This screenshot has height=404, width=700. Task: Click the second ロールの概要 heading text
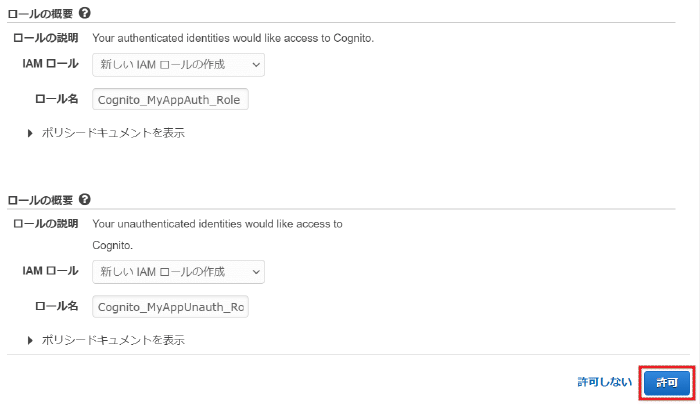(40, 199)
